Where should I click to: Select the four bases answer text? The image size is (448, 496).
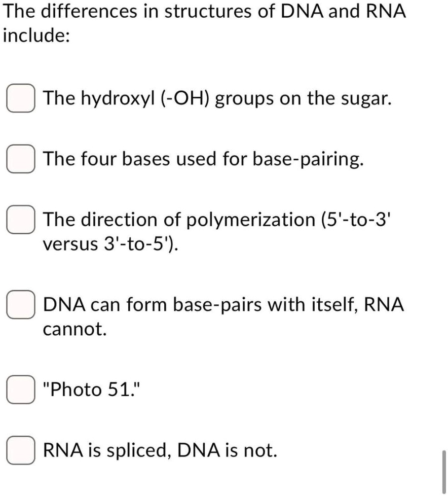coord(203,159)
